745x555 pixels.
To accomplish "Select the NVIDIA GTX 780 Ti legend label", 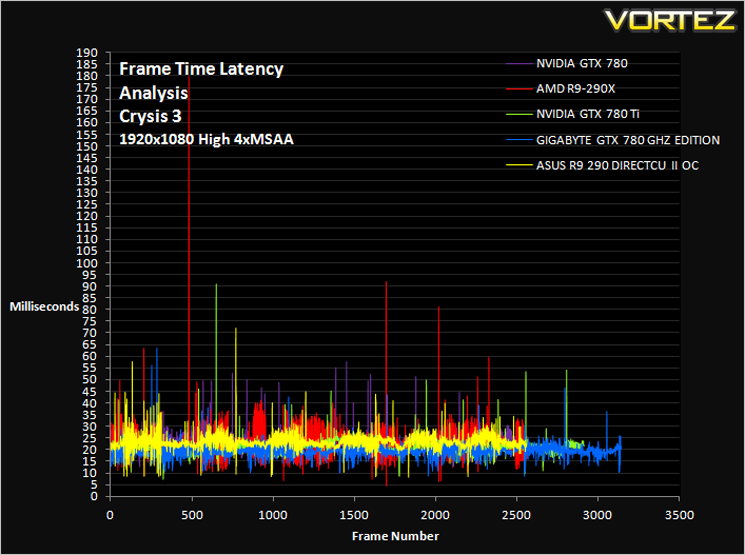I will pos(588,114).
